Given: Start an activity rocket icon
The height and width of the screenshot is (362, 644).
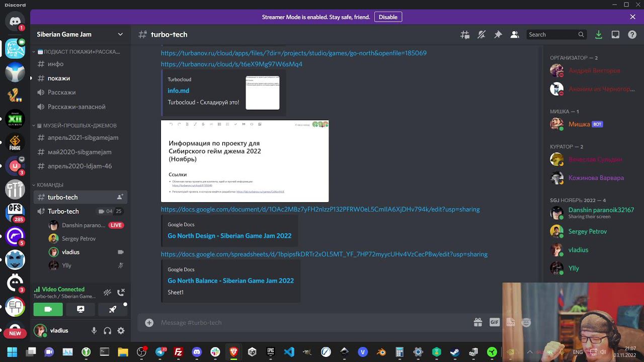Looking at the screenshot, I should click(113, 309).
